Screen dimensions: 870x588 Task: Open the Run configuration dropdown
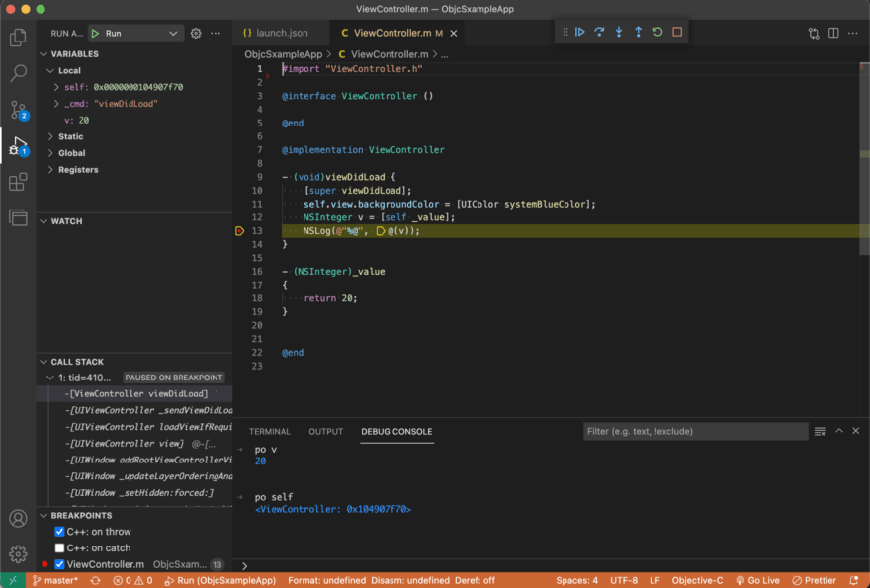(x=136, y=34)
